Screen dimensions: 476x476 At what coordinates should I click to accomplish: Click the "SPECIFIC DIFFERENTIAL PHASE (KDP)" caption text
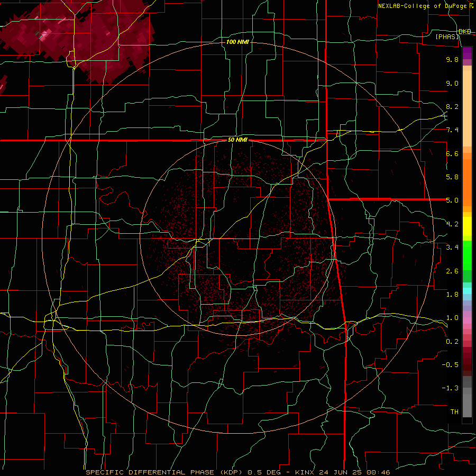click(165, 472)
